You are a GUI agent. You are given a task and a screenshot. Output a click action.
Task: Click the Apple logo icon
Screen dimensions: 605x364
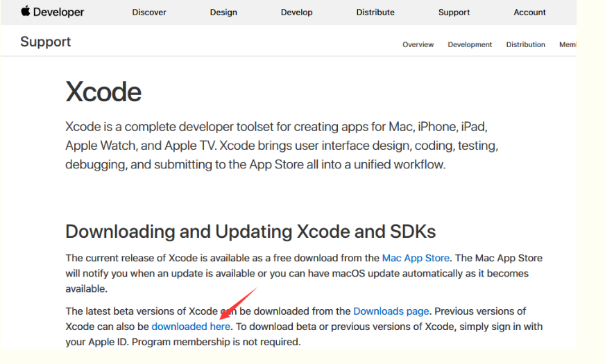coord(26,11)
